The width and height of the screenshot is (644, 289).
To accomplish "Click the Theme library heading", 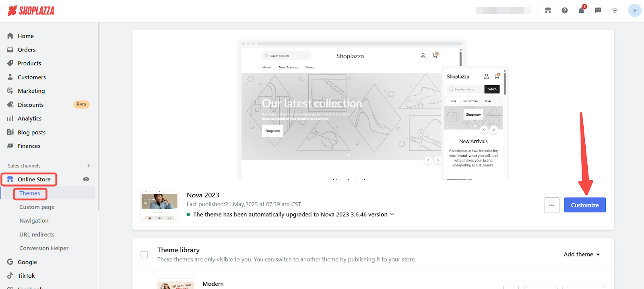I will point(178,250).
